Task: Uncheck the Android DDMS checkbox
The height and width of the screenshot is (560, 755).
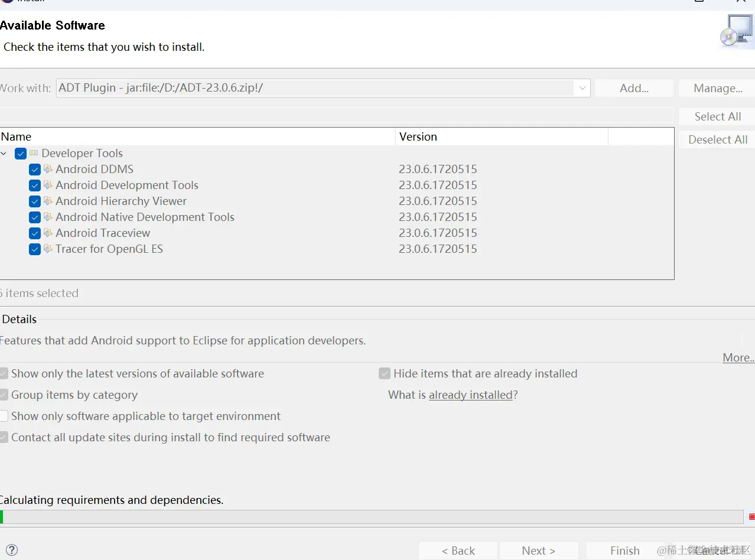Action: pyautogui.click(x=35, y=170)
